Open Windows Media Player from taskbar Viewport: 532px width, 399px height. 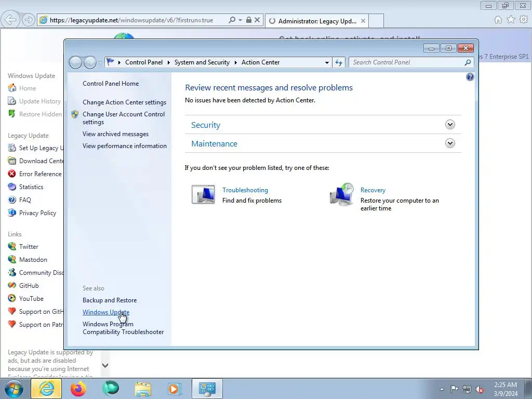tap(174, 389)
